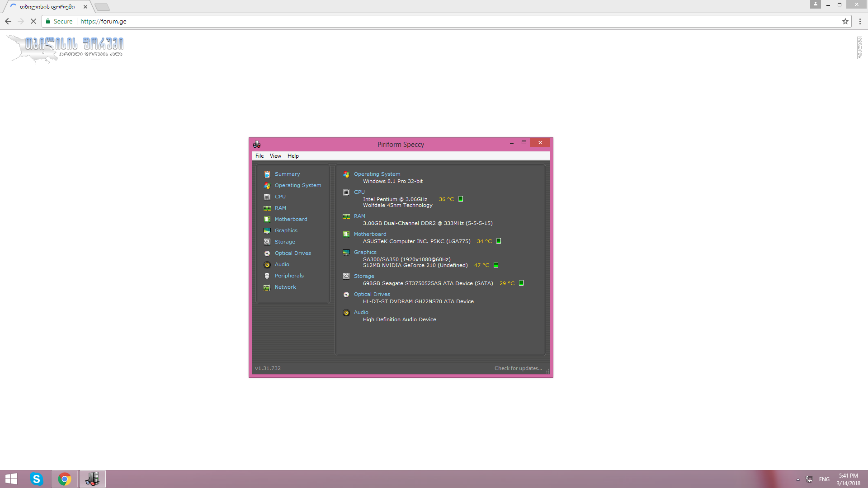Click the Optical Drives sidebar entry
Image resolution: width=868 pixels, height=488 pixels.
pos(292,253)
